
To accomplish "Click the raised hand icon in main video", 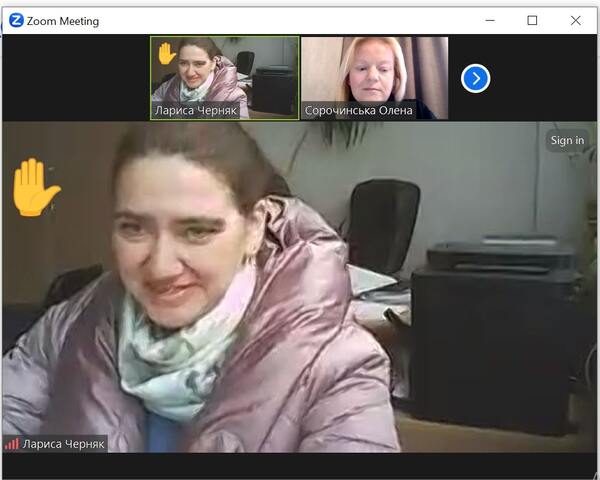I will (x=35, y=187).
